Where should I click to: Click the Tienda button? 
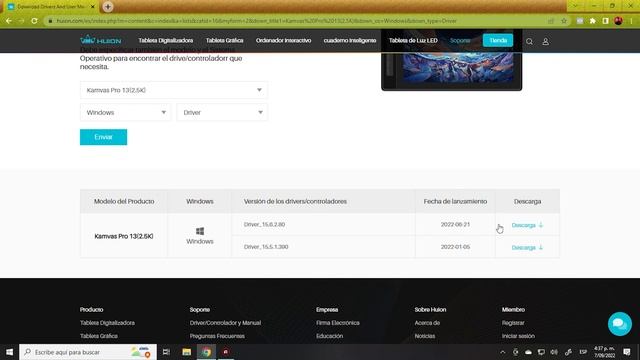click(498, 40)
